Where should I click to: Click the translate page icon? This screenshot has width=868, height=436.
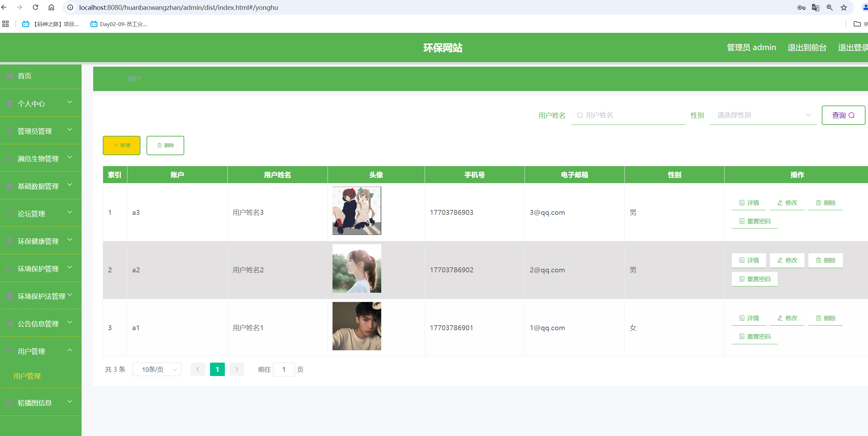815,7
